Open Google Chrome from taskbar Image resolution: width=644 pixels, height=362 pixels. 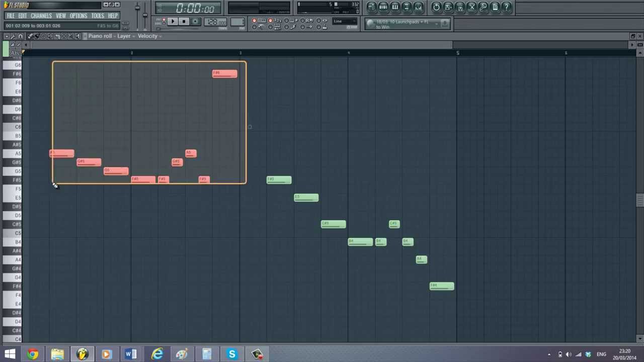click(x=33, y=354)
